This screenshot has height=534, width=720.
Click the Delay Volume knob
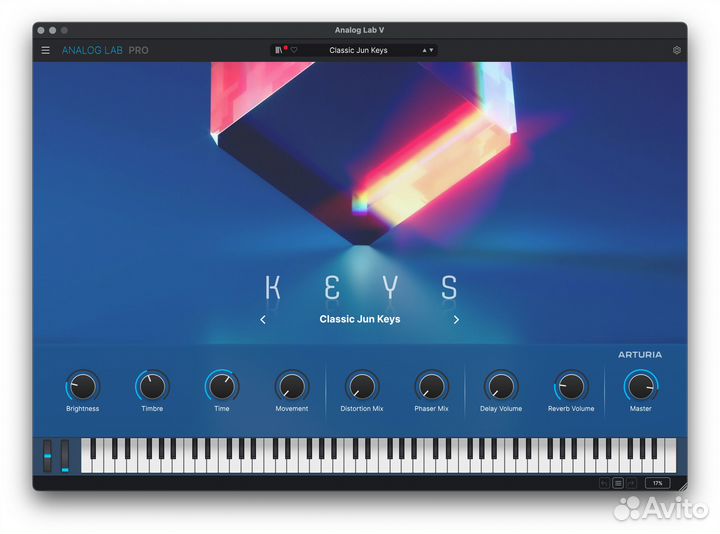pos(500,386)
